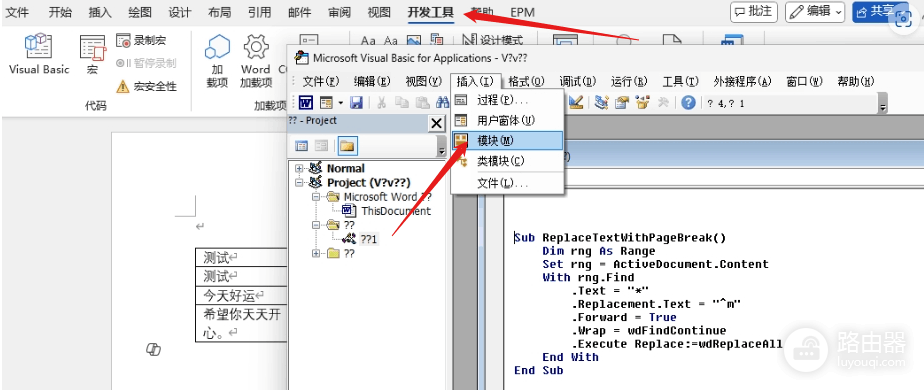Open the VBA 外接程序(A) menu
This screenshot has width=924, height=390.
click(x=742, y=81)
